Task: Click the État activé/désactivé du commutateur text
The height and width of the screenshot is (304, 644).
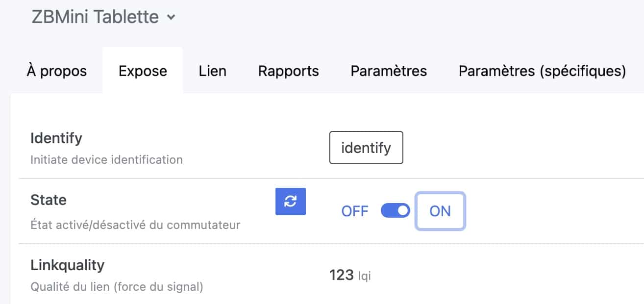Action: (135, 225)
